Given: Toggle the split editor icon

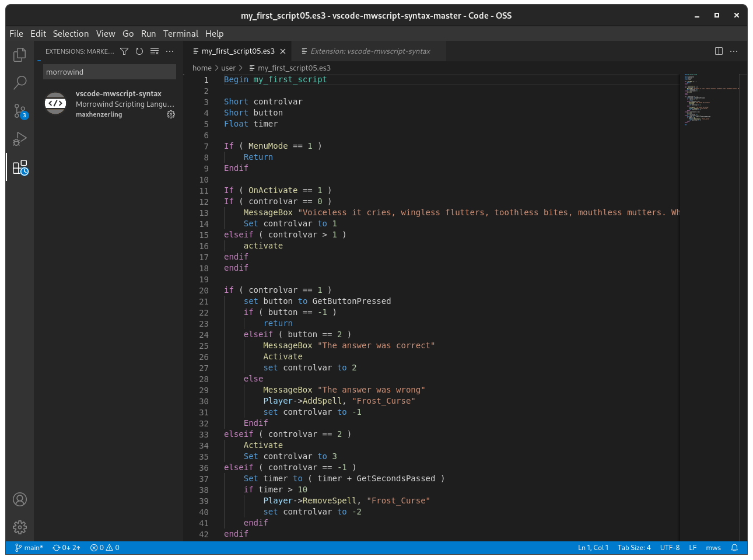Looking at the screenshot, I should 718,51.
